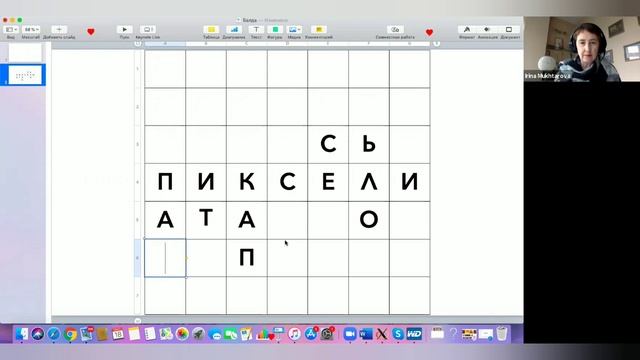Open Maps from the Dock
Screen dimensions: 640x360
(x=166, y=334)
